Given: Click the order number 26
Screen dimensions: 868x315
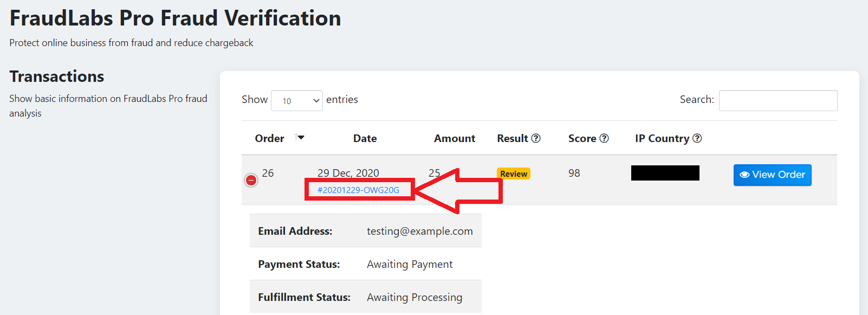Looking at the screenshot, I should click(x=268, y=173).
